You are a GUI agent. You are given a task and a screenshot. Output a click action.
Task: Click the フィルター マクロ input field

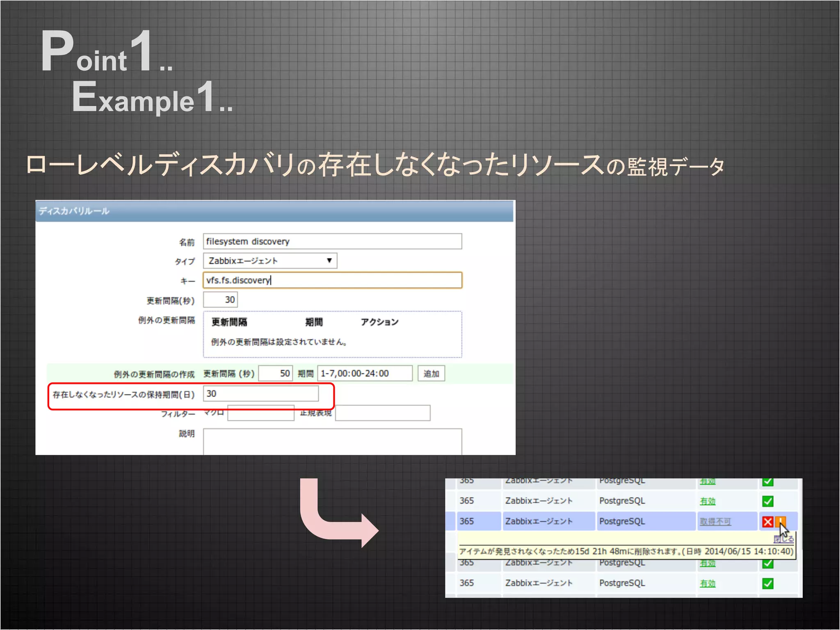coord(261,413)
